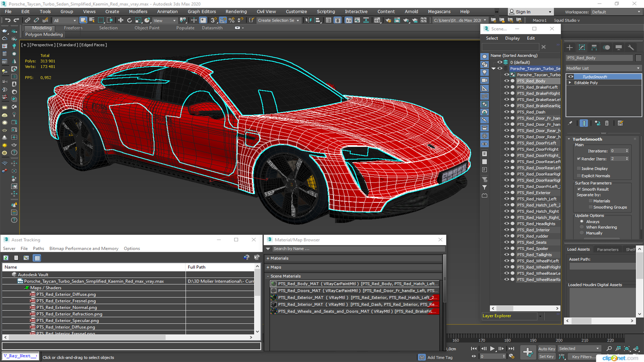Open the Modifier List dropdown
Viewport: 644px width, 362px height.
pyautogui.click(x=603, y=68)
